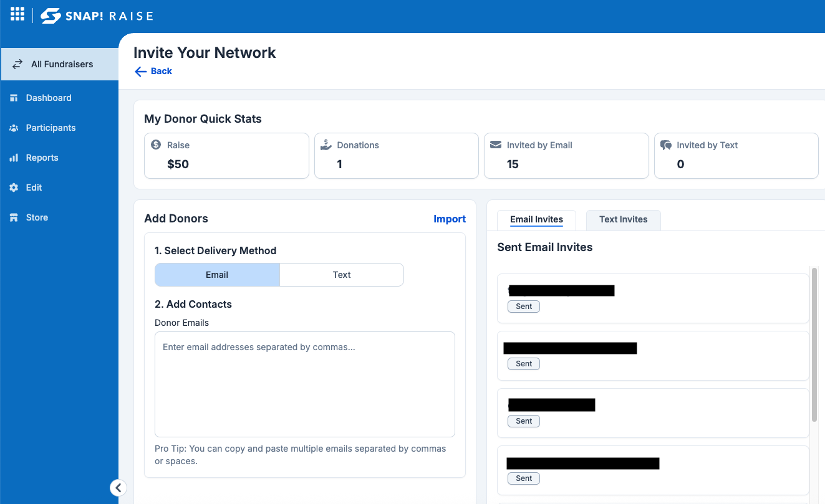Click the 0 Invited by Text value

point(680,164)
